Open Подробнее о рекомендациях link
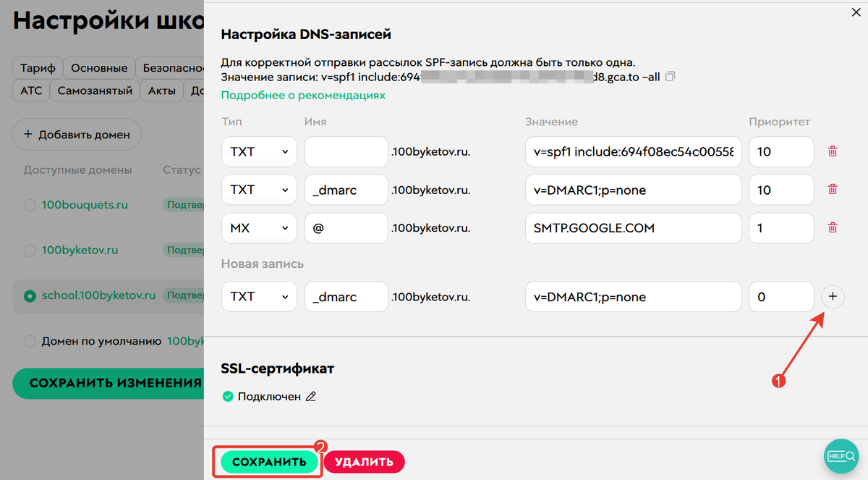 (x=303, y=95)
